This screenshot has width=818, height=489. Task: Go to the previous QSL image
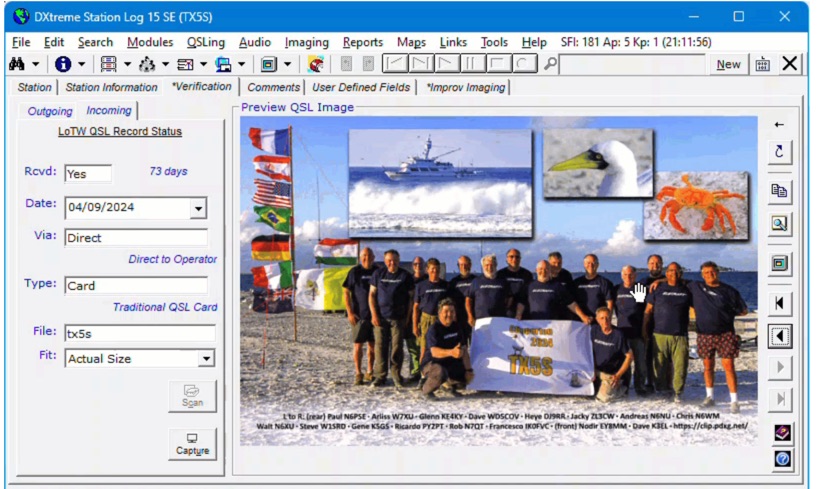780,336
